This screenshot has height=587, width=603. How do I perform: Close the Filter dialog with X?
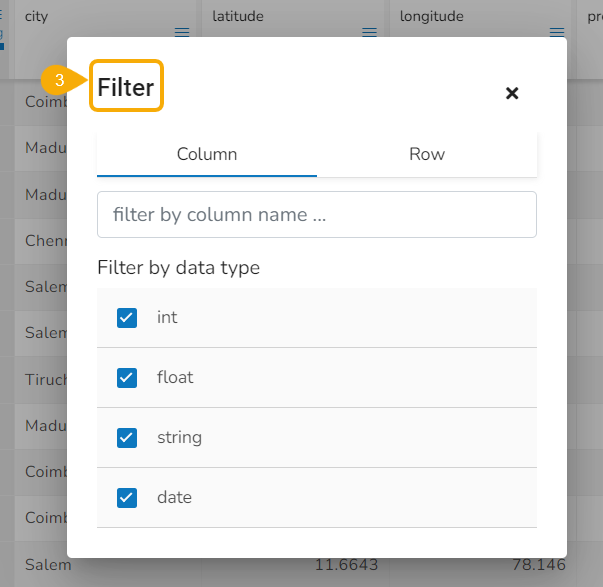512,93
